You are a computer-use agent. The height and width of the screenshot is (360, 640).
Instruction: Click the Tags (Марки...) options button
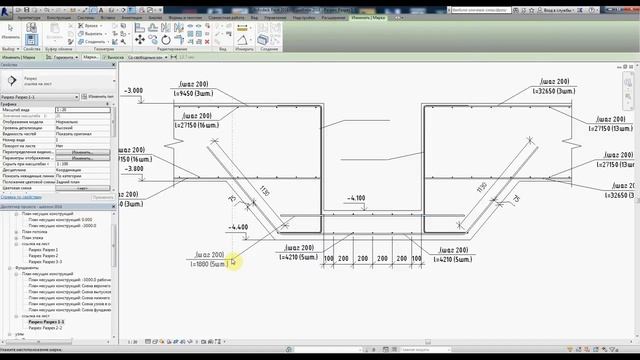(90, 58)
